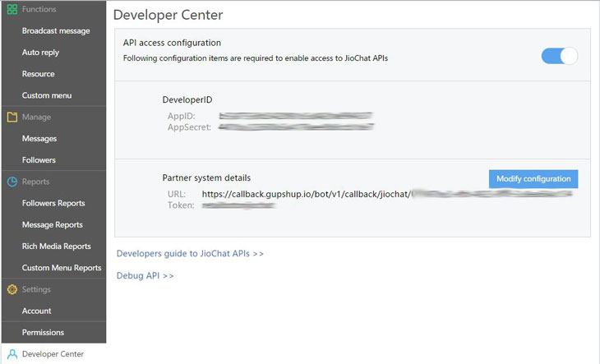Click the blurred AppID value
This screenshot has width=600, height=364.
pyautogui.click(x=295, y=116)
